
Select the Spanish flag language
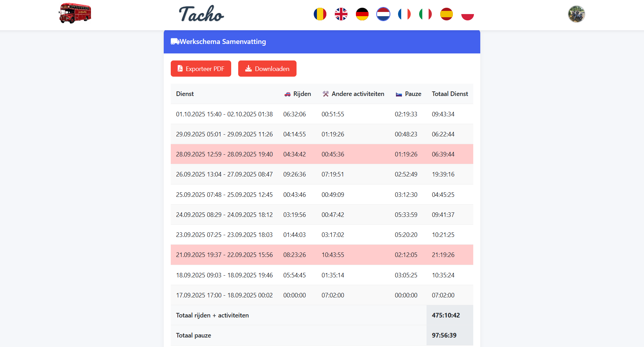[446, 14]
